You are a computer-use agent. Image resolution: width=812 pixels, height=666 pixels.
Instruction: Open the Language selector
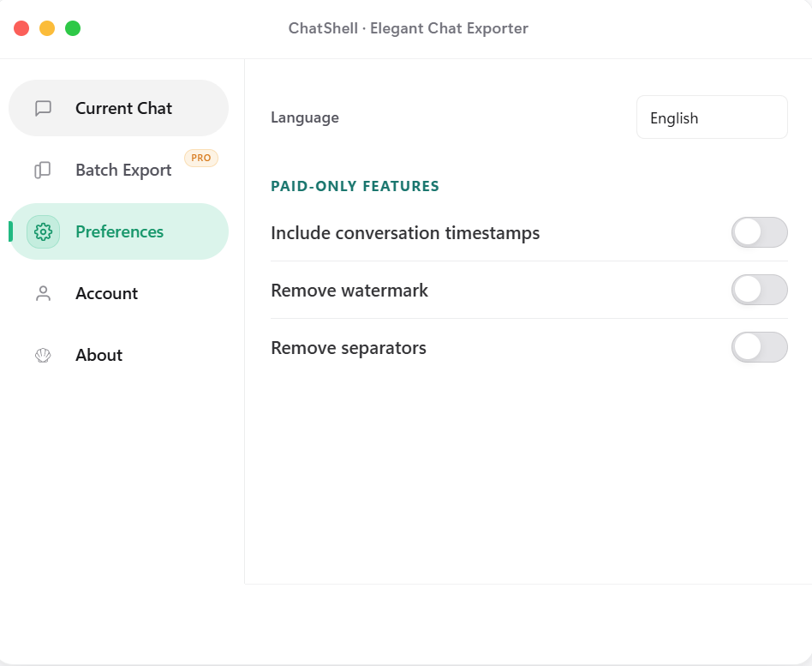click(x=711, y=117)
